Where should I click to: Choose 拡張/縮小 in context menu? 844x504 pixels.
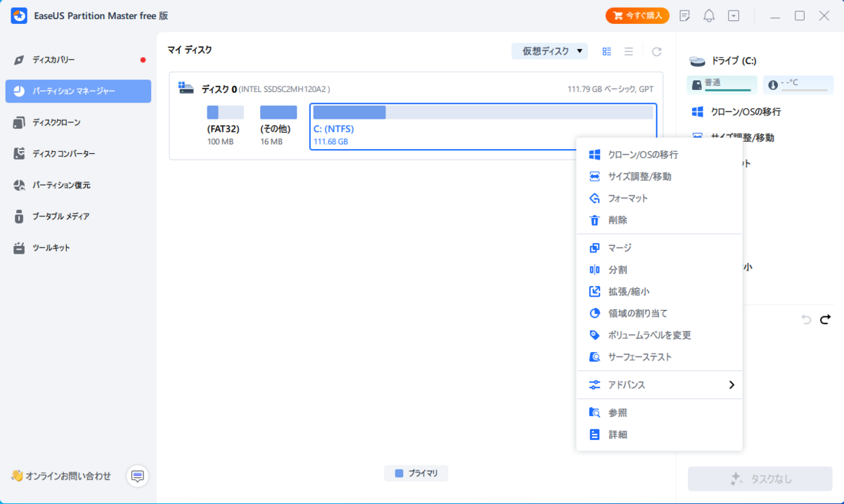point(659,292)
